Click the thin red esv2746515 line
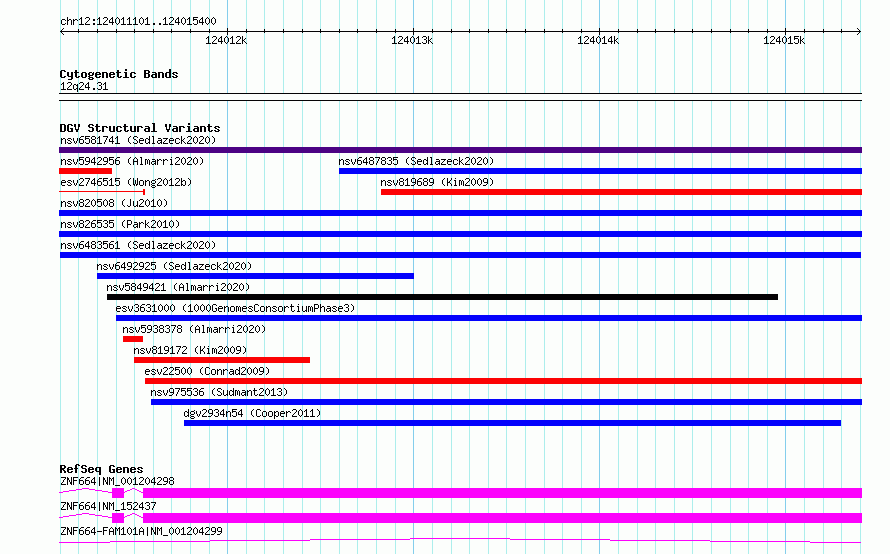 coord(102,192)
